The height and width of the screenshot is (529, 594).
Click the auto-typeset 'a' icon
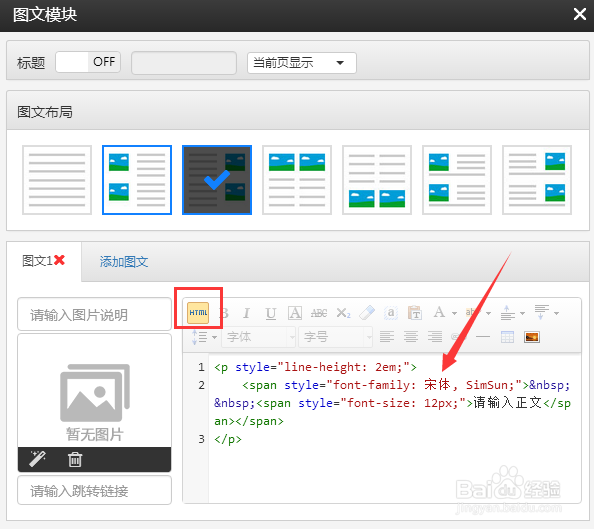click(x=391, y=313)
